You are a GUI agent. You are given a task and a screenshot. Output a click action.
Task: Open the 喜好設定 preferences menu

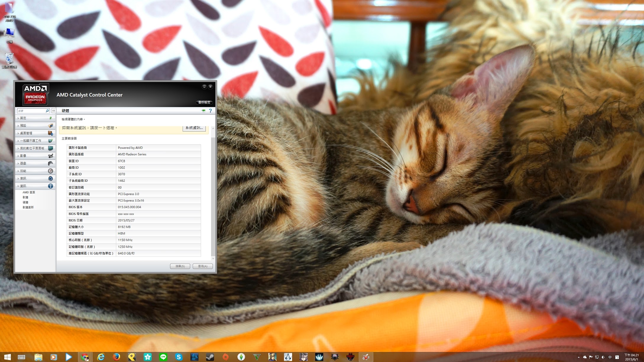pos(204,102)
